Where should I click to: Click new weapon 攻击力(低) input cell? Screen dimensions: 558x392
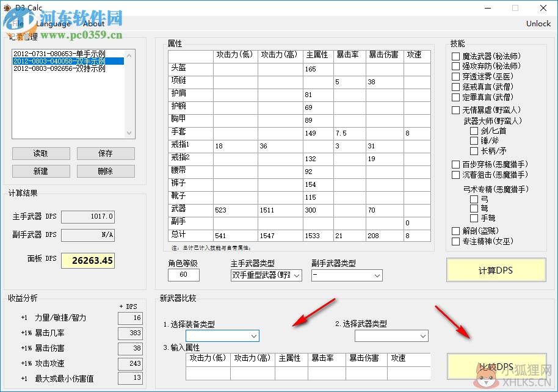click(x=208, y=373)
